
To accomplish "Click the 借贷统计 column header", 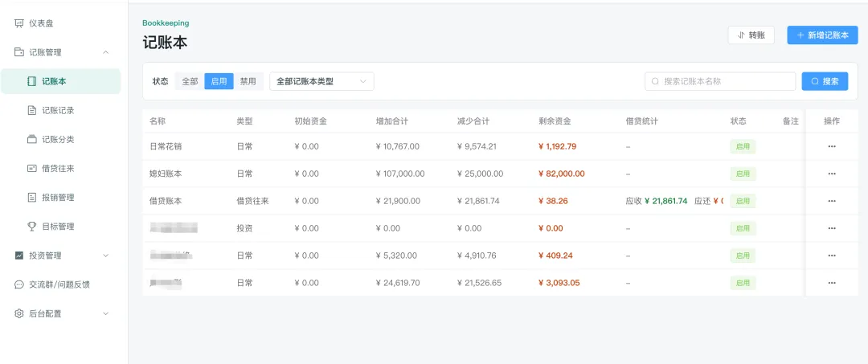I will [x=641, y=121].
